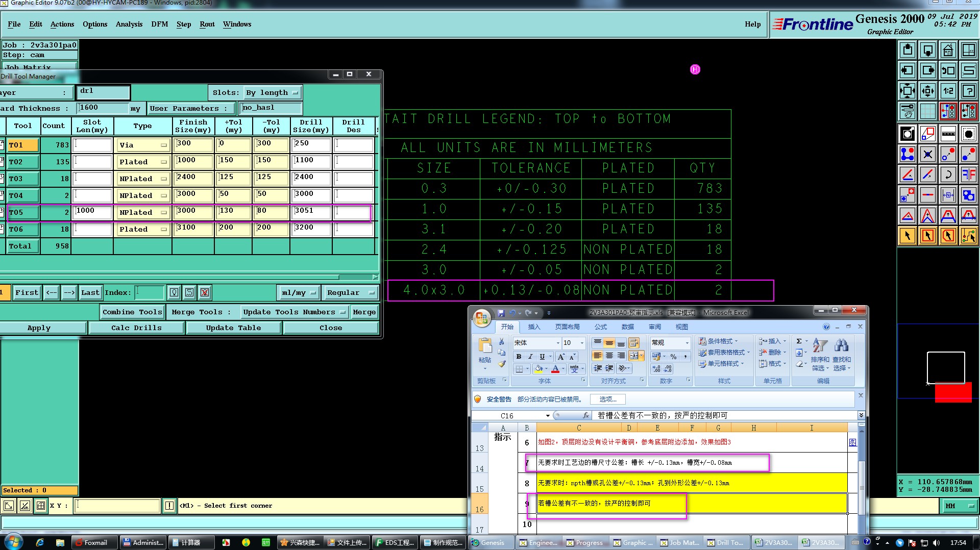Click the Combine Tools button
Screen dimensions: 980x550
[132, 312]
